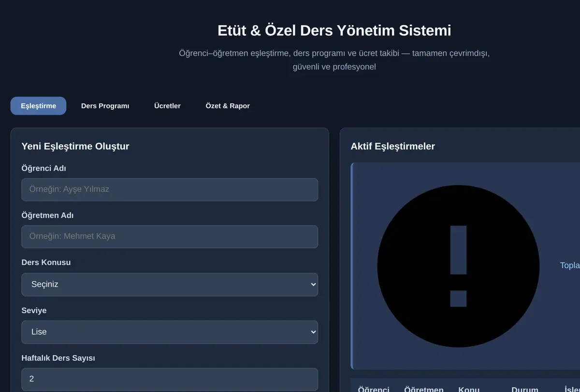This screenshot has height=392, width=580.
Task: Click the Etüt & Özel Ders Yönetim Sistemi title
Action: [334, 30]
